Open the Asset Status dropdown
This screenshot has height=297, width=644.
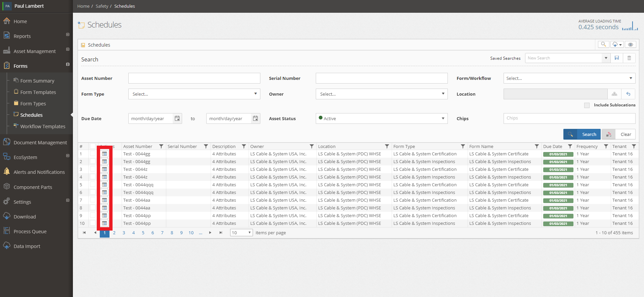(x=382, y=118)
